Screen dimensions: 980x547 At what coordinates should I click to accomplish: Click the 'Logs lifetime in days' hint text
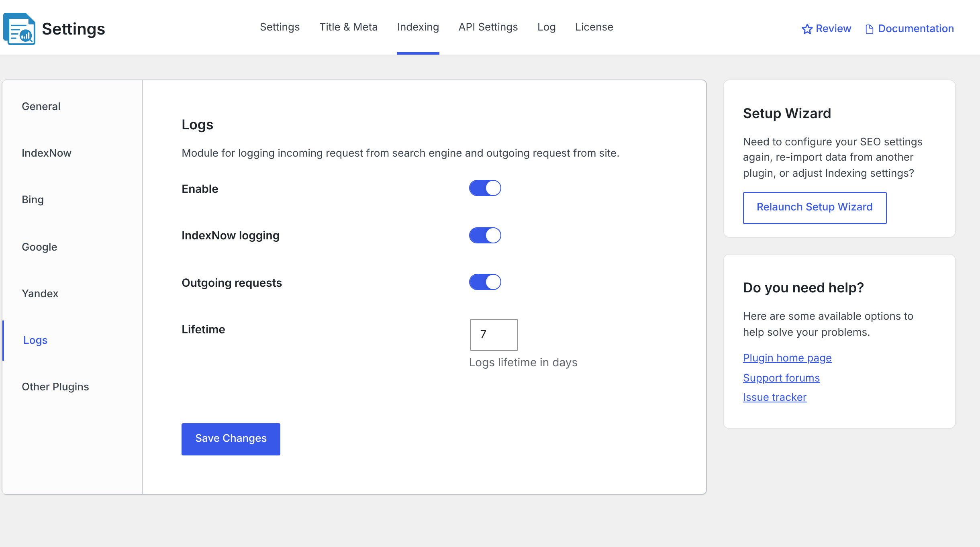point(523,362)
